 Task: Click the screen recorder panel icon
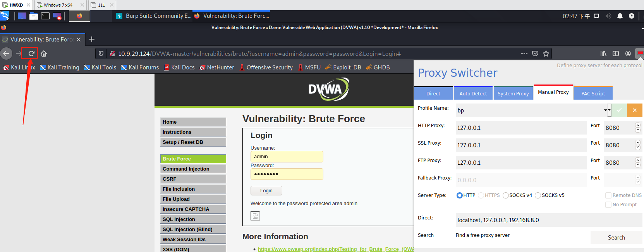click(57, 16)
